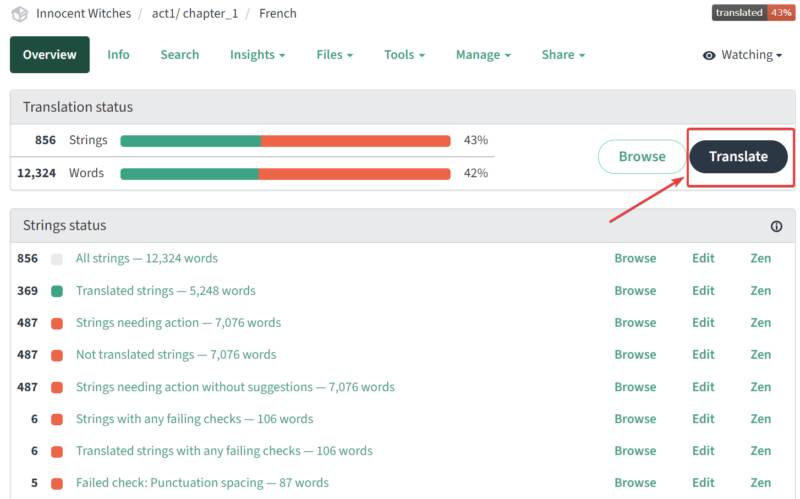Click the Strings status info icon

click(776, 226)
